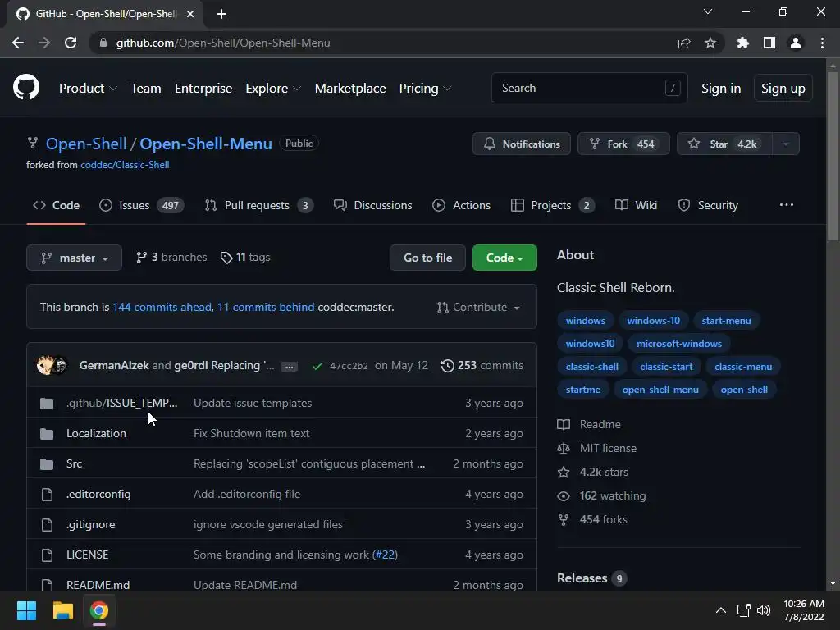Click Chrome icon in taskbar

click(98, 610)
